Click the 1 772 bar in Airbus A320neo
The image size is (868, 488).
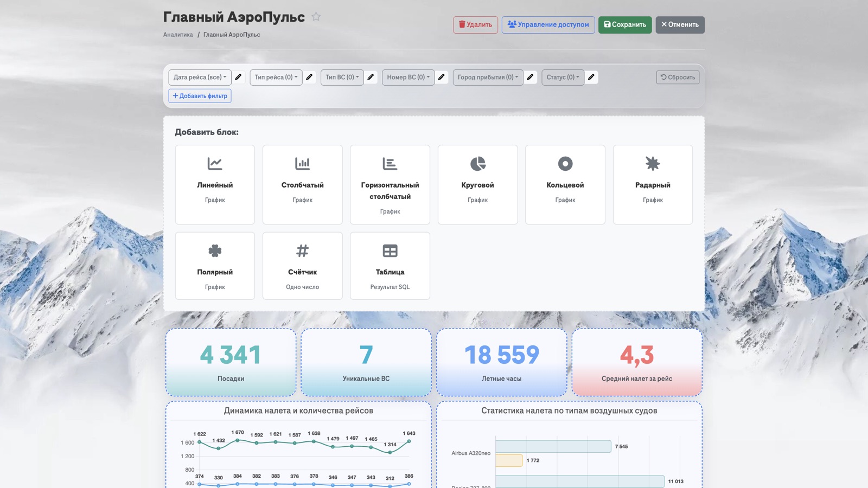click(509, 460)
